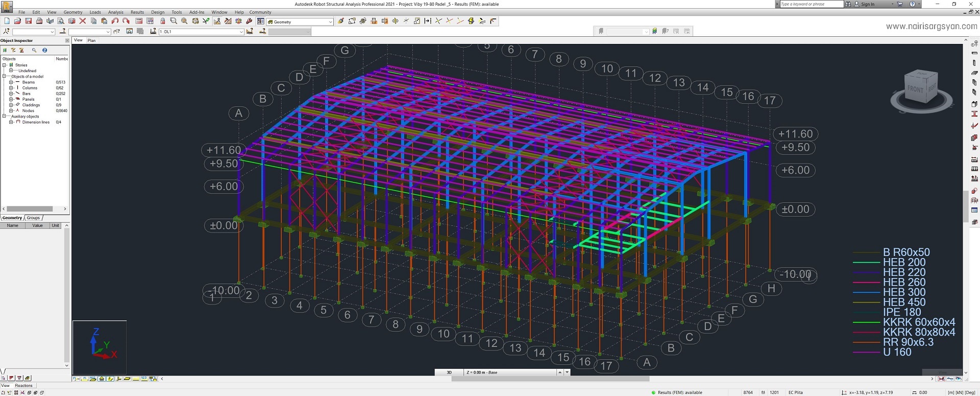Click the Zoom window magnifier icon

[x=174, y=21]
